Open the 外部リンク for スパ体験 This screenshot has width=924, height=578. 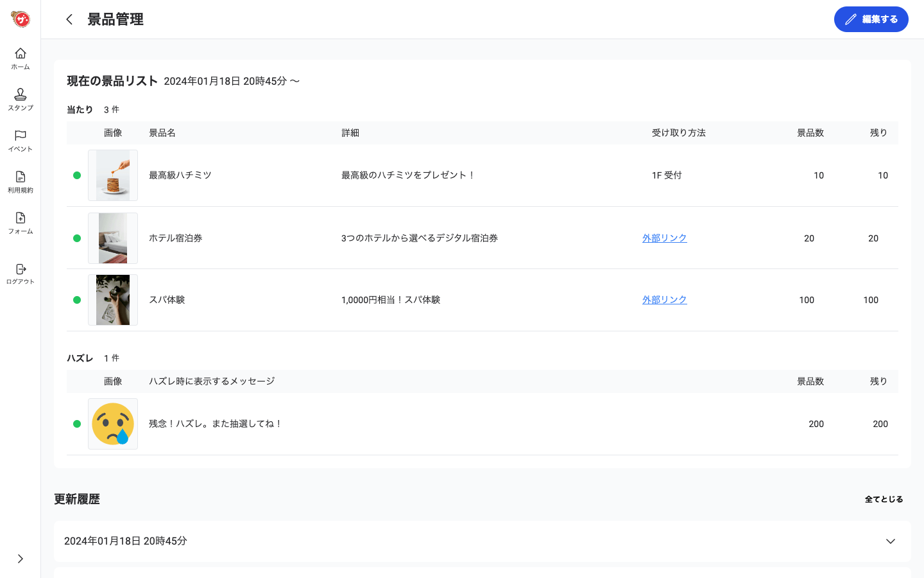point(664,300)
